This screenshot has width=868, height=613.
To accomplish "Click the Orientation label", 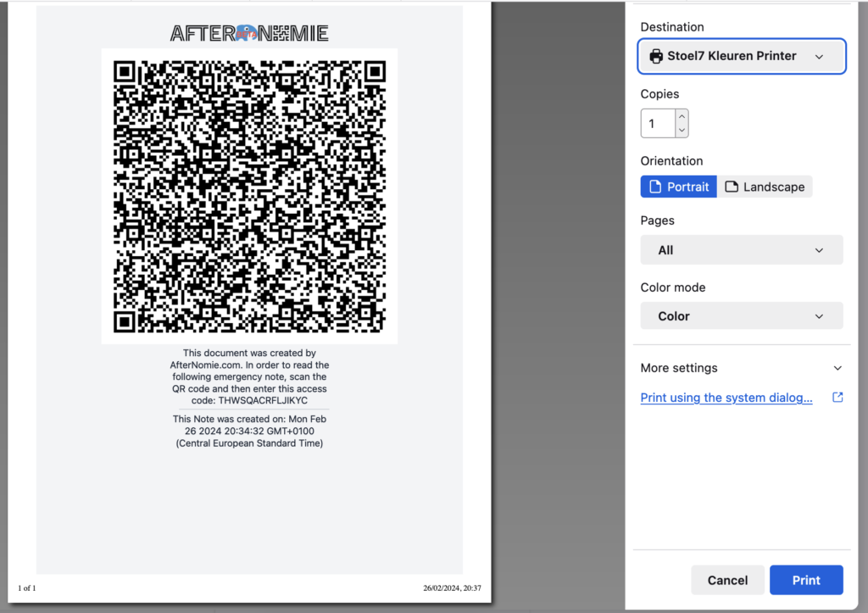I will pyautogui.click(x=671, y=160).
